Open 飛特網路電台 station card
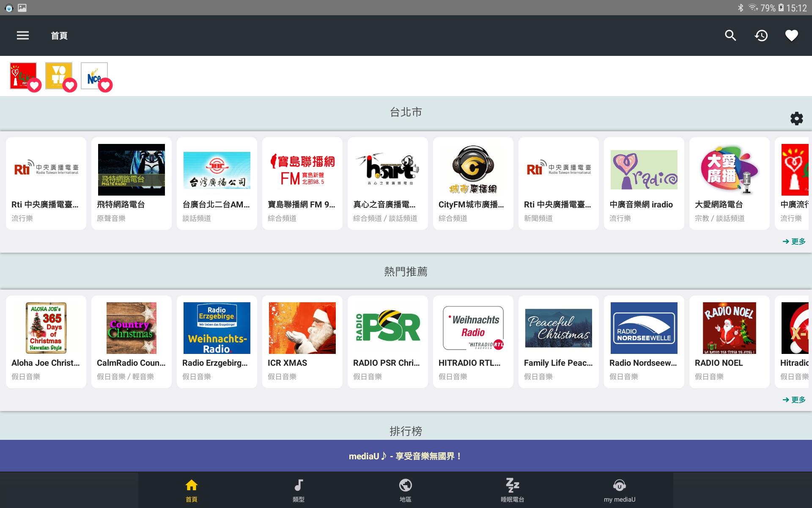The width and height of the screenshot is (812, 508). pos(131,183)
